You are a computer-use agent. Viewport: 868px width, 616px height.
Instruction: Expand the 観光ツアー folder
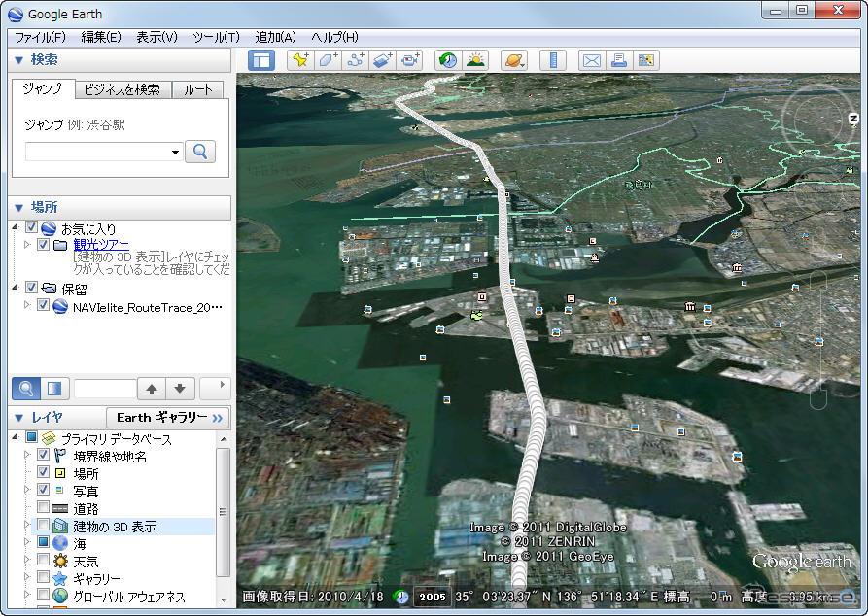(27, 245)
